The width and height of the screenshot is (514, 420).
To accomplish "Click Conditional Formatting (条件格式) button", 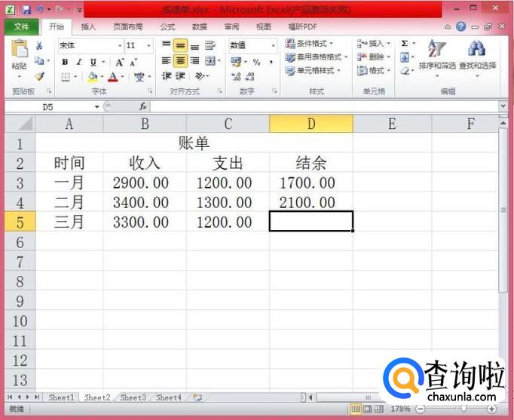I will coord(314,44).
